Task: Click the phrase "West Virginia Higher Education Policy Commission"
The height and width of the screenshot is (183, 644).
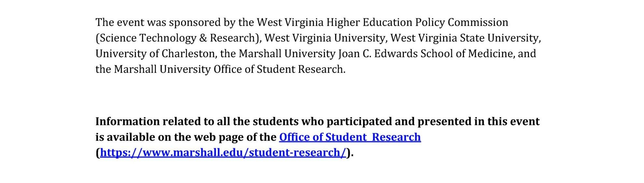Action: click(x=382, y=22)
